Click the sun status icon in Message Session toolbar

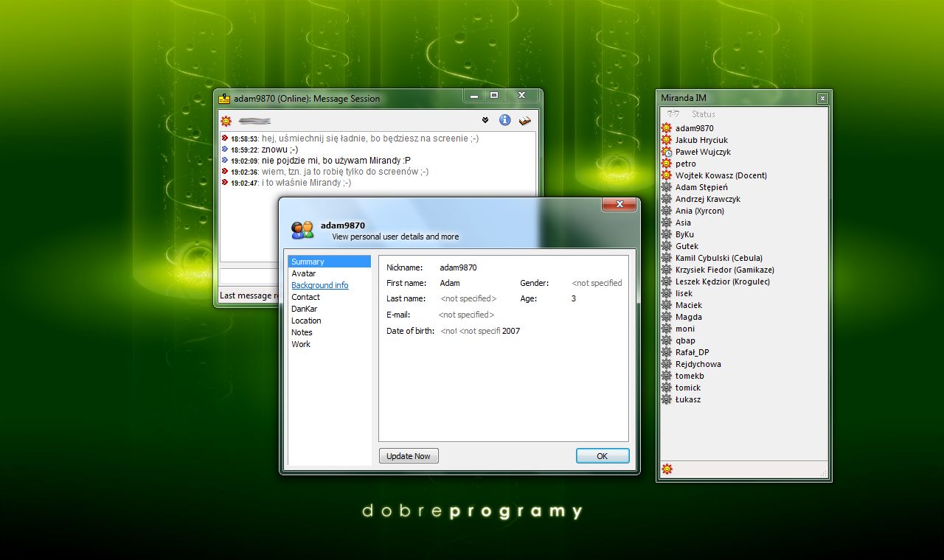(226, 121)
